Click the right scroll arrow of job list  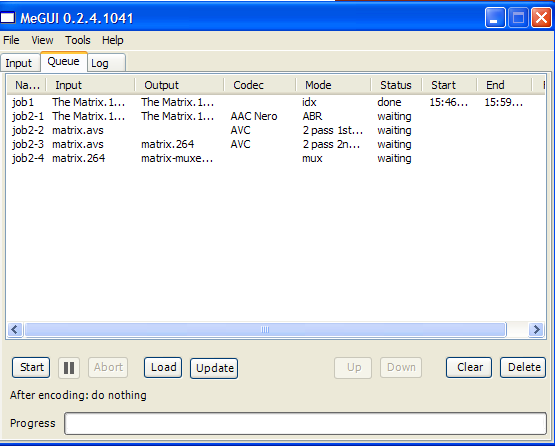pyautogui.click(x=536, y=330)
